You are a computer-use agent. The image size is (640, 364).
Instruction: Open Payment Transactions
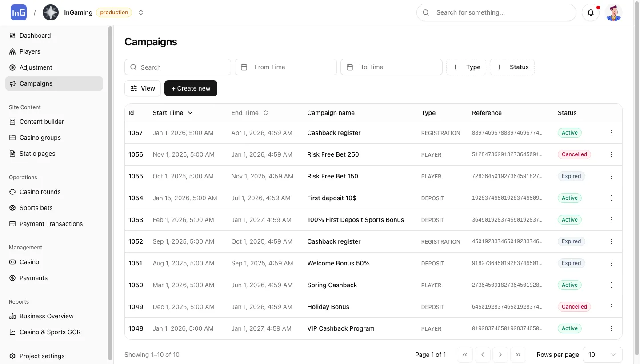coord(51,224)
